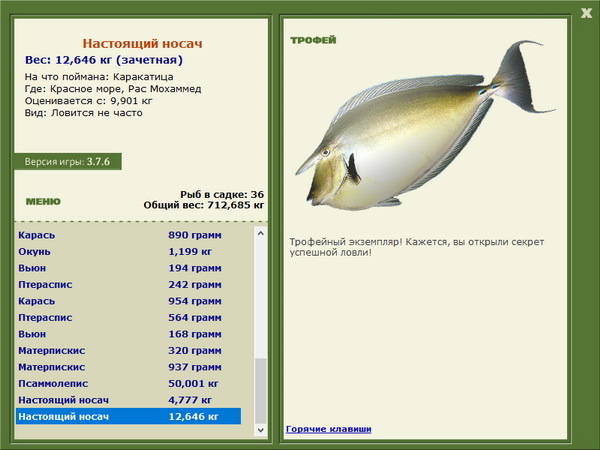Open the Горячие клавиши link
Viewport: 600px width, 450px height.
(329, 429)
